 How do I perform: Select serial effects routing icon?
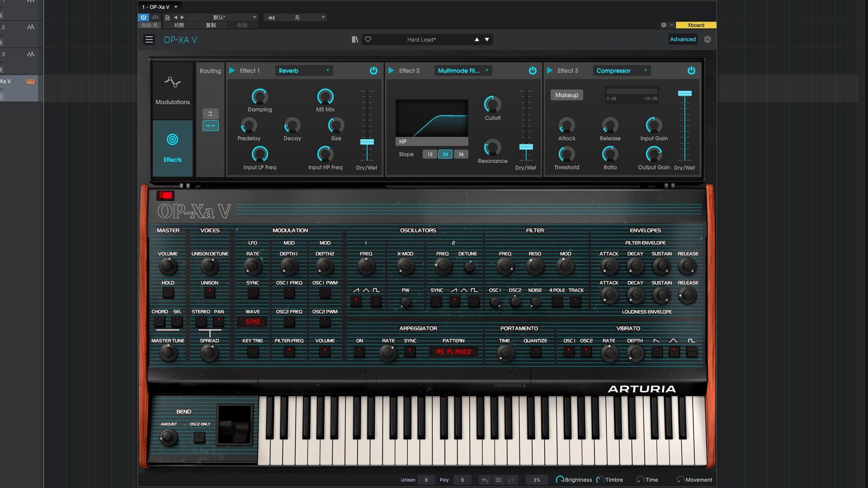pyautogui.click(x=210, y=126)
